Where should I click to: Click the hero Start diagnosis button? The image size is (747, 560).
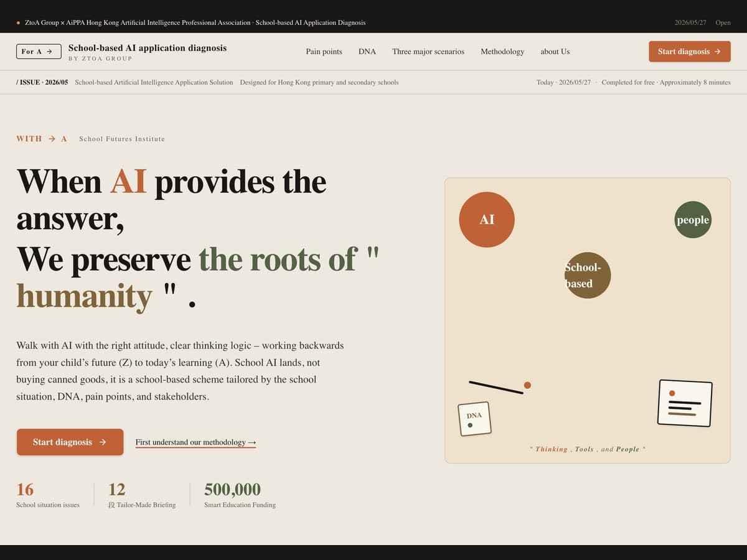[x=70, y=442]
